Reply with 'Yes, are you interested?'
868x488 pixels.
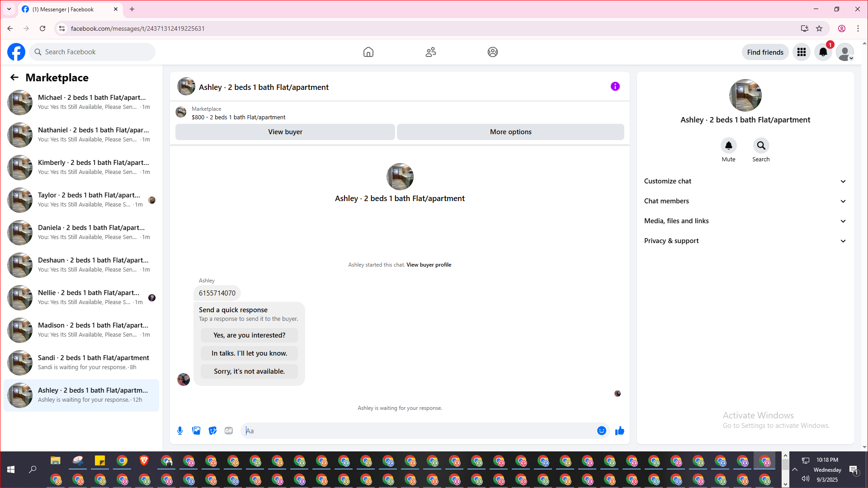click(250, 335)
